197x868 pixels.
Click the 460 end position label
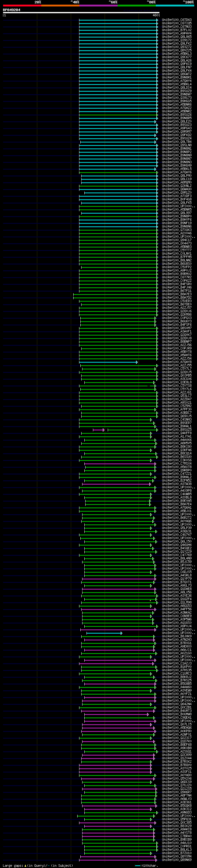click(155, 15)
